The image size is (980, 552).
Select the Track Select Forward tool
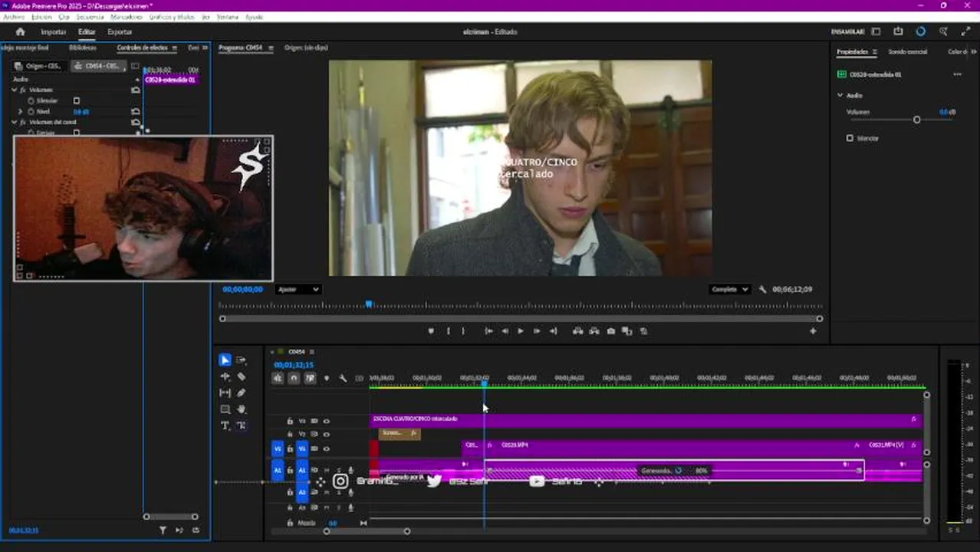[241, 360]
